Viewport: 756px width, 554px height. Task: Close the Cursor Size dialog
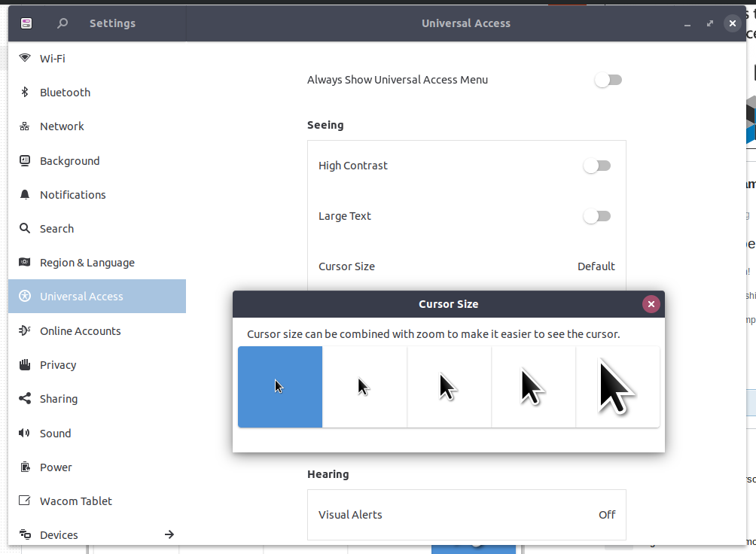point(651,304)
